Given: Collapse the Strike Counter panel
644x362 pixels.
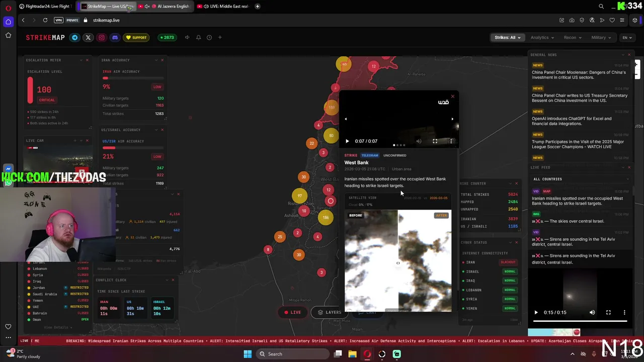Looking at the screenshot, I should tap(510, 184).
